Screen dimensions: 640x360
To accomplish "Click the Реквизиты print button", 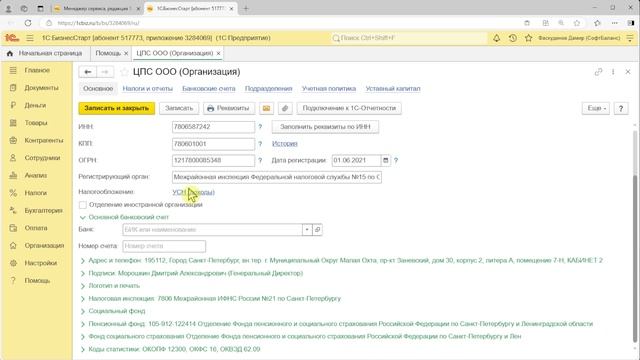I will tap(229, 108).
